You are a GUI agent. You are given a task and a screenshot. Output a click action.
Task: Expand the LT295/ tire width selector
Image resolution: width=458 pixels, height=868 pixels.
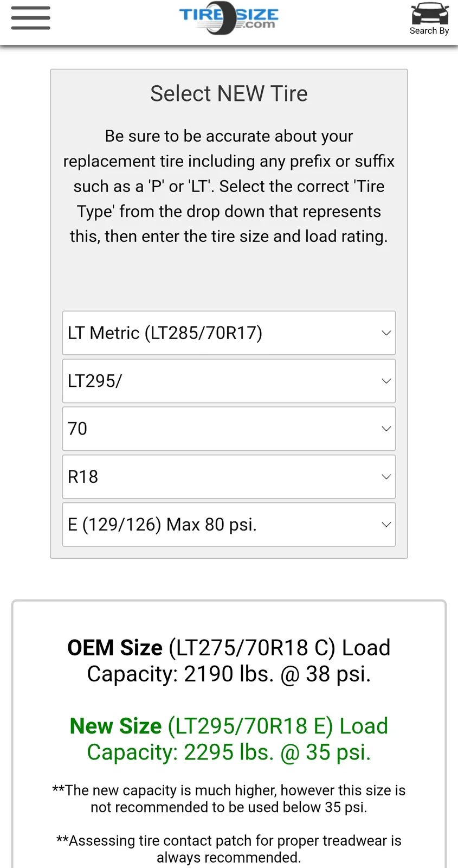tap(217, 381)
